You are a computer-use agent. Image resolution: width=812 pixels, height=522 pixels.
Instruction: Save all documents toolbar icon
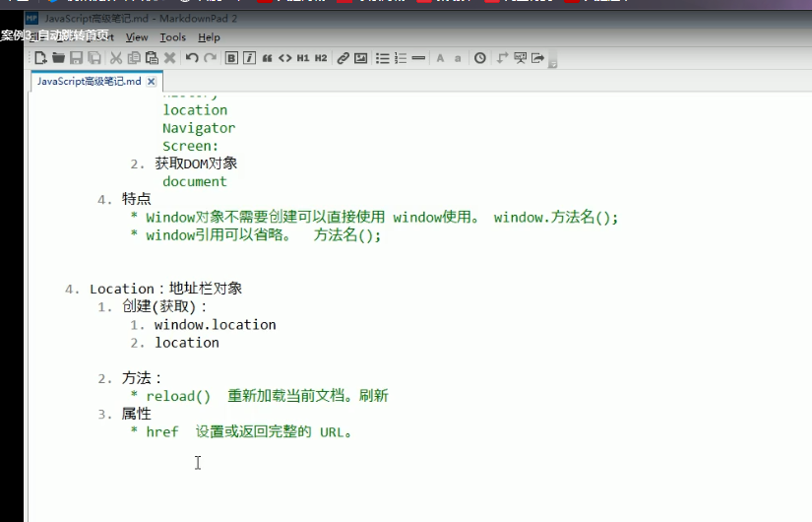pyautogui.click(x=94, y=58)
